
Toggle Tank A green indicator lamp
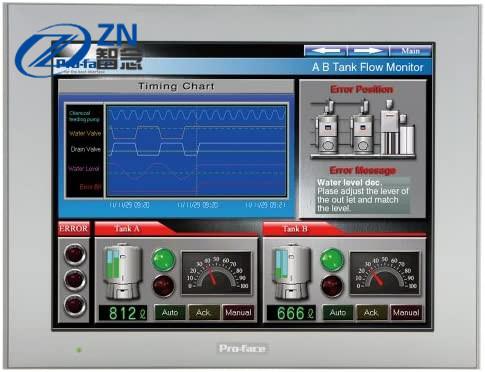tap(164, 260)
